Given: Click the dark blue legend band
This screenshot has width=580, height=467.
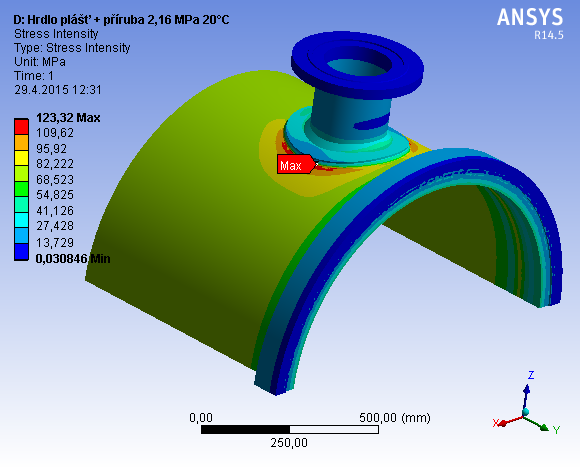Looking at the screenshot, I should 21,252.
